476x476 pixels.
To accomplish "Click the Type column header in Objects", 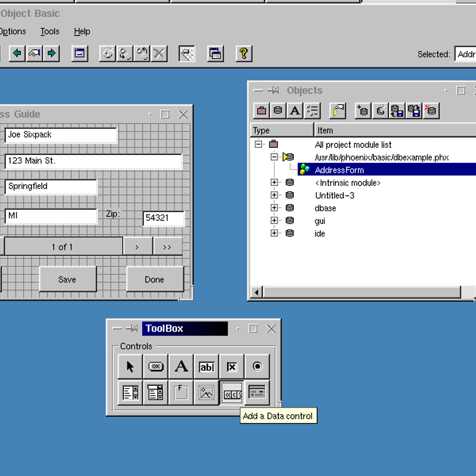I will tap(282, 130).
